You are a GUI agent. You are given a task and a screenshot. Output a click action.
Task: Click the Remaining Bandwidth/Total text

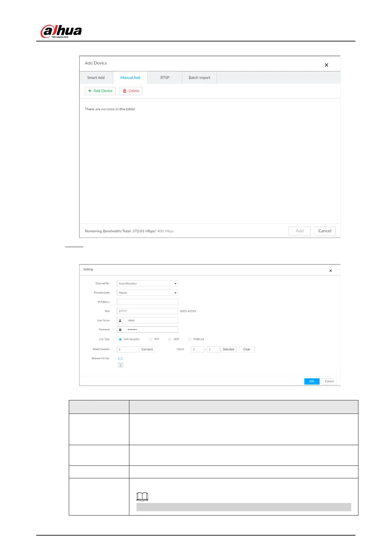pos(129,231)
